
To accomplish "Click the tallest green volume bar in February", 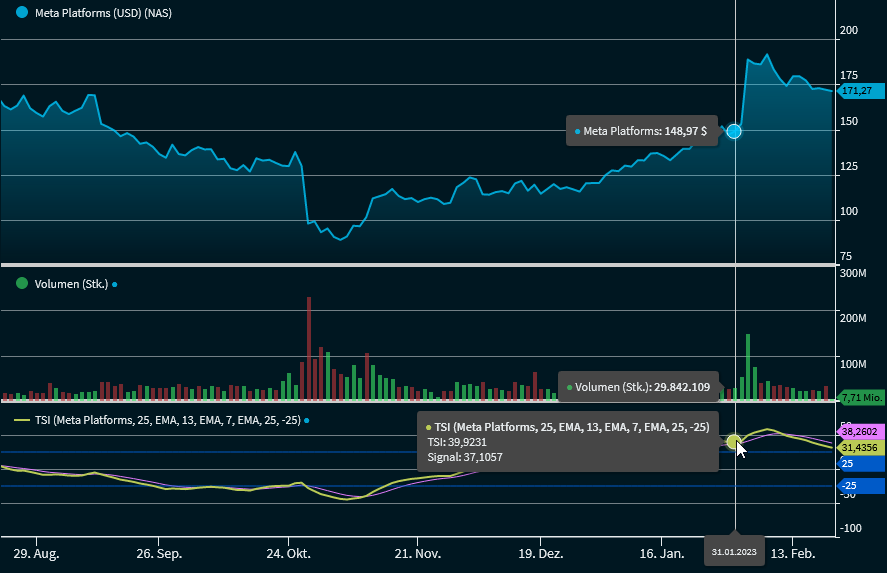I will point(748,367).
